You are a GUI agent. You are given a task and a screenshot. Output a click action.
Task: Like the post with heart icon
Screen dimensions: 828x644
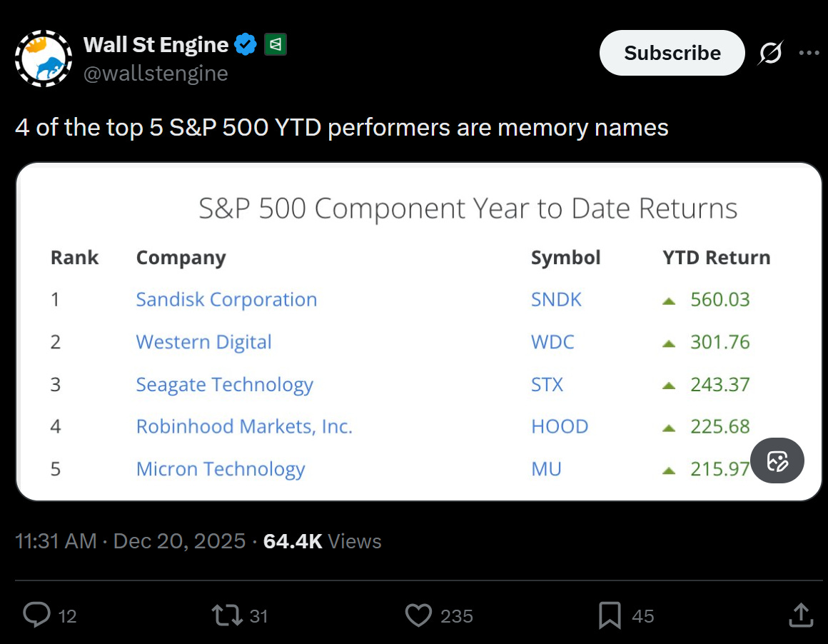[418, 615]
